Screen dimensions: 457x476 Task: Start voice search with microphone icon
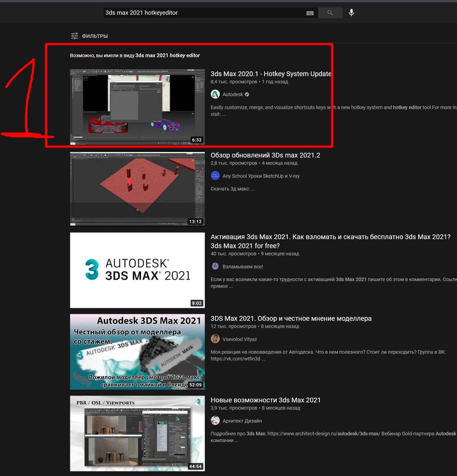[351, 13]
